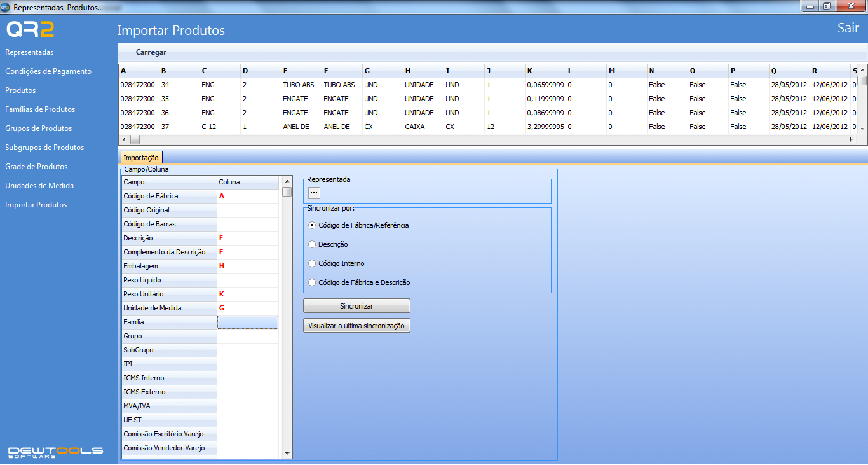The width and height of the screenshot is (868, 465).
Task: Click the Coluna cell for Código Original
Action: click(x=248, y=210)
